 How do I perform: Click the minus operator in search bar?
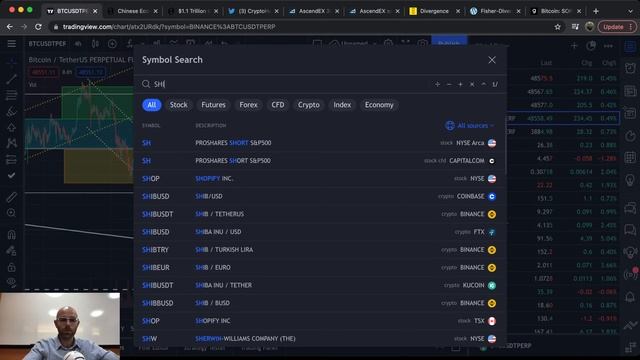pos(449,84)
